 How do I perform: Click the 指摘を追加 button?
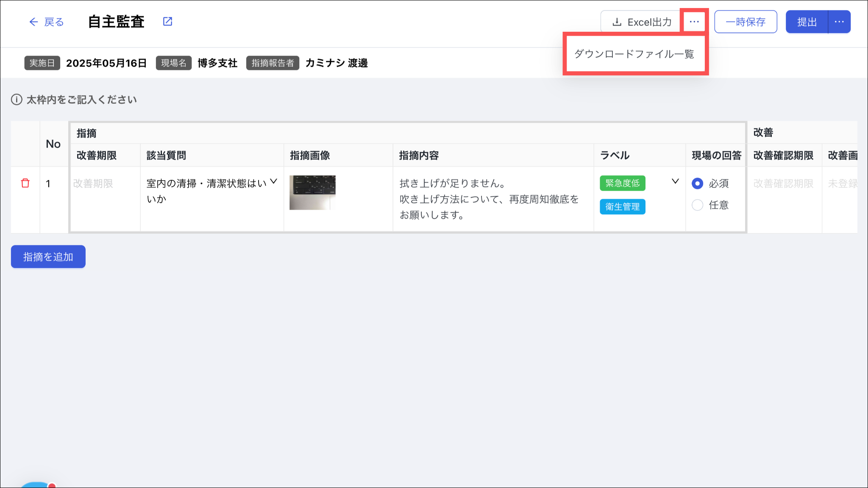[48, 257]
